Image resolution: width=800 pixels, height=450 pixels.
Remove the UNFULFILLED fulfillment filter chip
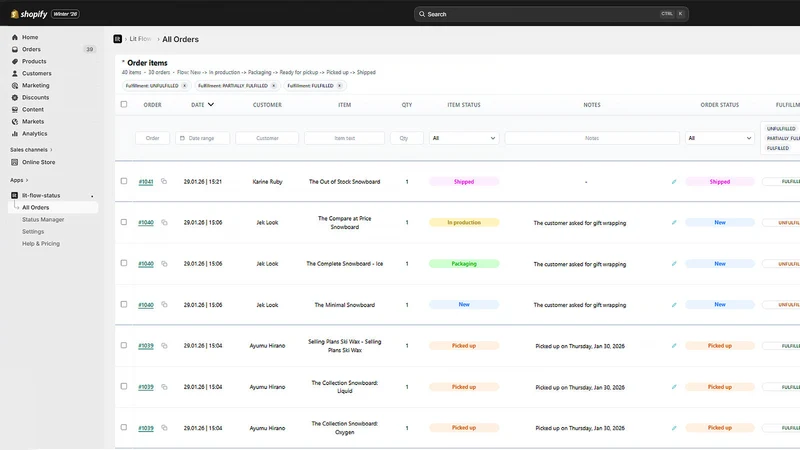click(185, 86)
